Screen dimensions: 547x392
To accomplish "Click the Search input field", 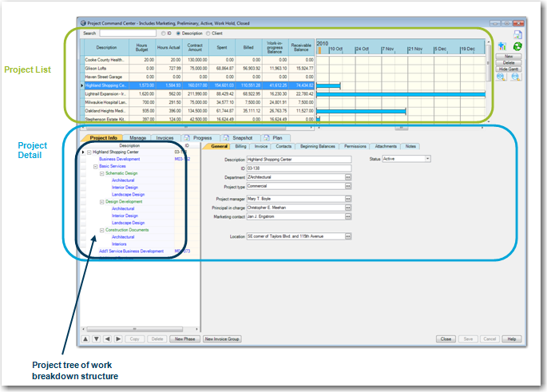I will pos(128,34).
